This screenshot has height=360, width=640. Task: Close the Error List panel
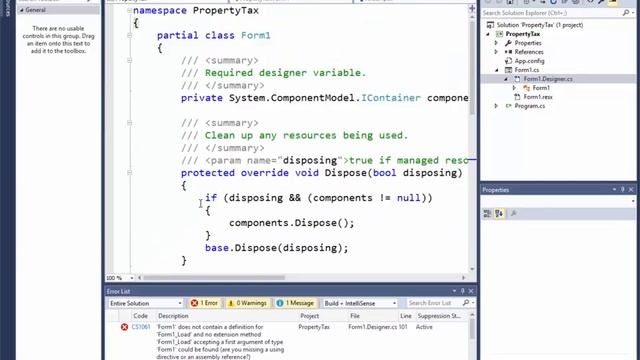471,291
